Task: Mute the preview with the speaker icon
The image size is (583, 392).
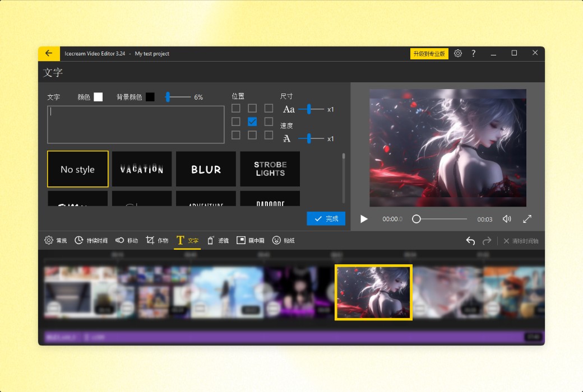Action: coord(507,219)
